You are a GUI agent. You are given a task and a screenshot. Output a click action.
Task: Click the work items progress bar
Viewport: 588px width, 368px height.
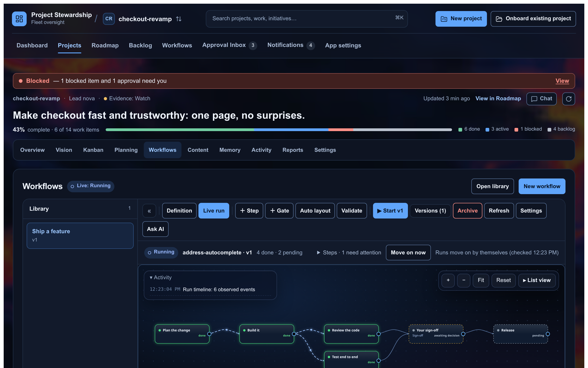279,129
